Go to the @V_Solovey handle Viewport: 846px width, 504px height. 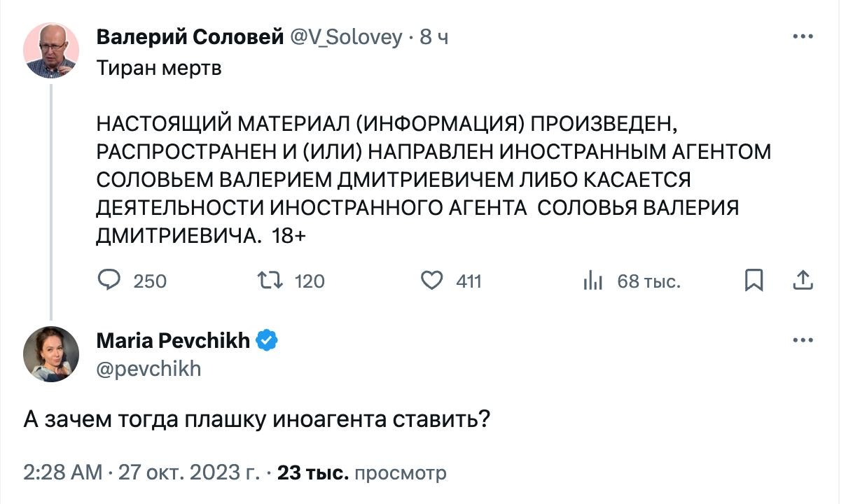pyautogui.click(x=346, y=38)
